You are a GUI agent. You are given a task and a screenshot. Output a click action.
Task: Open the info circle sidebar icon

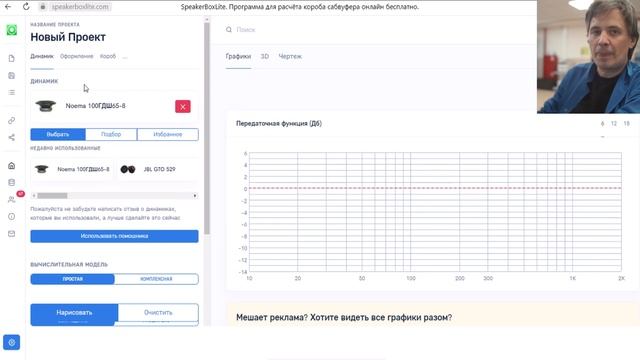coord(11,216)
